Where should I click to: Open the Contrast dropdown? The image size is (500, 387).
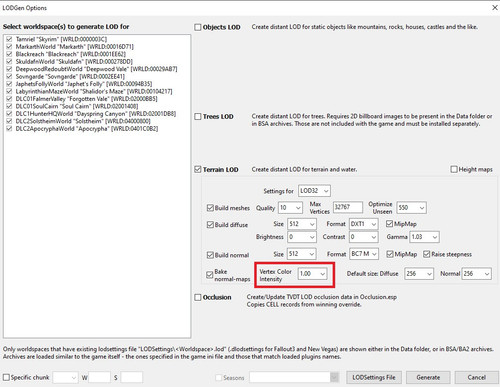coord(364,237)
